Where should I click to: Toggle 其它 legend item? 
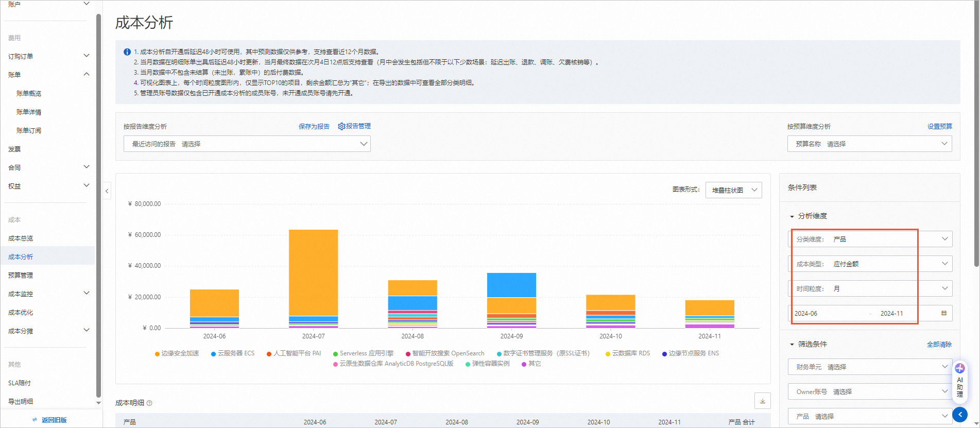click(531, 364)
